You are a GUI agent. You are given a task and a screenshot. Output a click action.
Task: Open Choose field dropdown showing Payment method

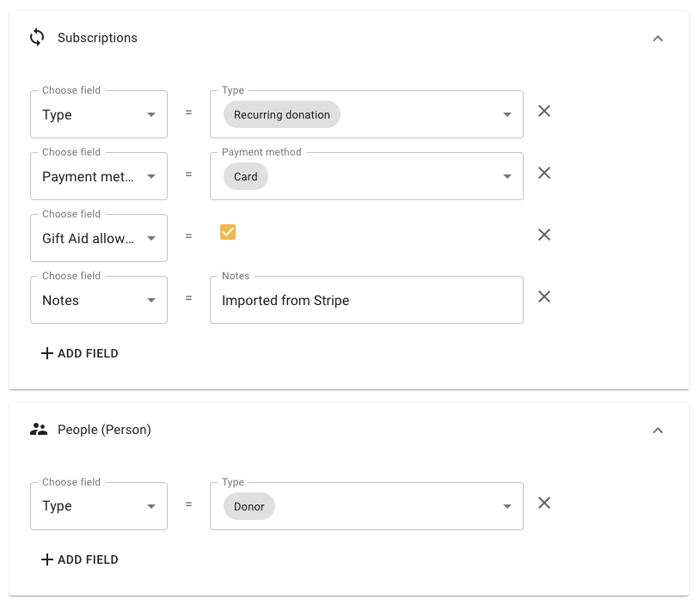[99, 176]
